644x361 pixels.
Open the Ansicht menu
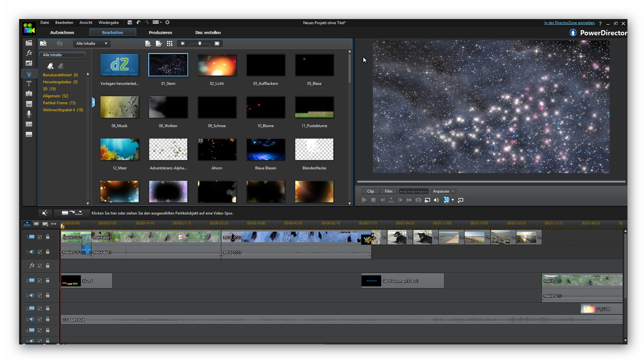click(86, 23)
